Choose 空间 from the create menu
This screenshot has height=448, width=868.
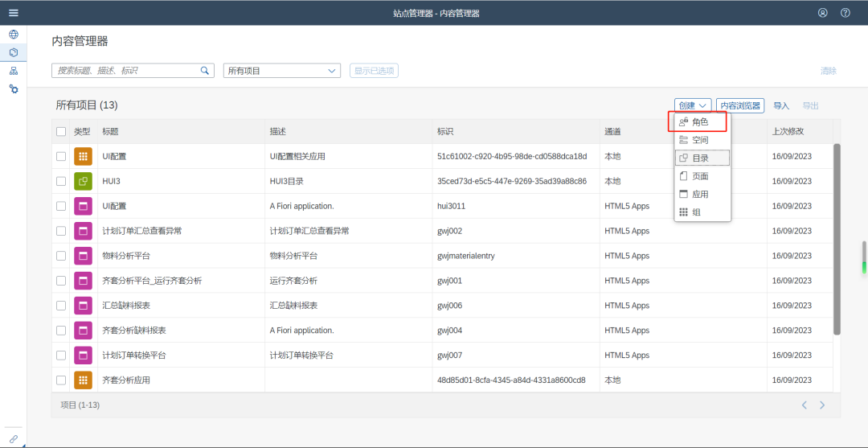(702, 140)
